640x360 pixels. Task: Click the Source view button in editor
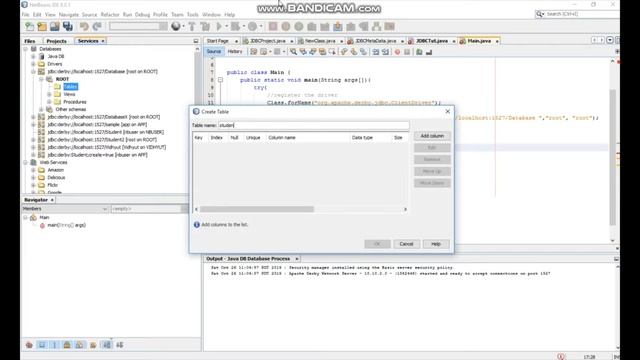[x=213, y=52]
